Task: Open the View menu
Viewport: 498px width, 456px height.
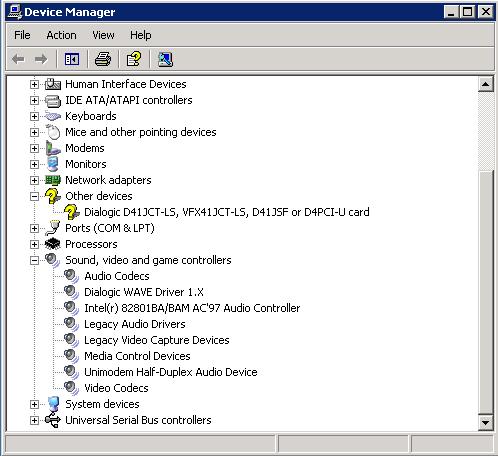Action: click(103, 35)
